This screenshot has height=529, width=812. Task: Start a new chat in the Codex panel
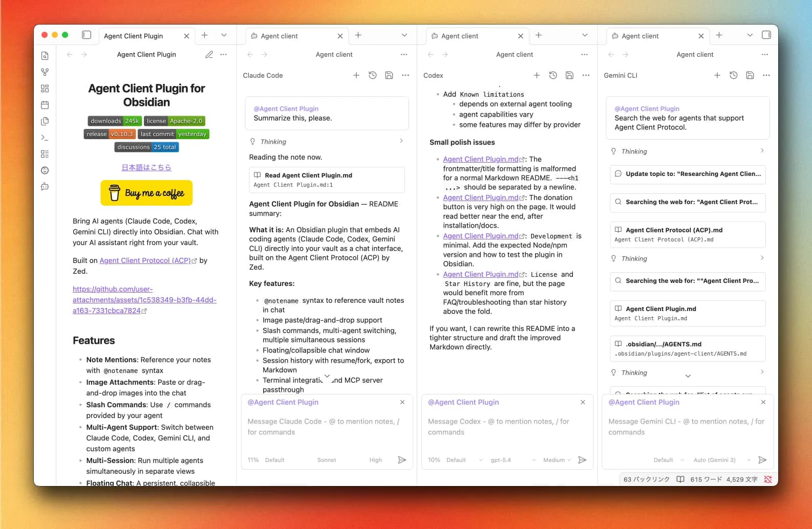(x=537, y=75)
